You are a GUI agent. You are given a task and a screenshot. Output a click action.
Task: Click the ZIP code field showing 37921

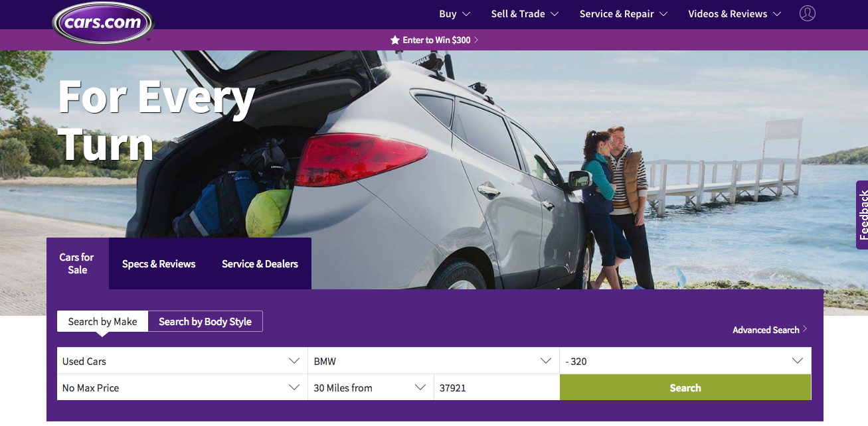coord(497,388)
